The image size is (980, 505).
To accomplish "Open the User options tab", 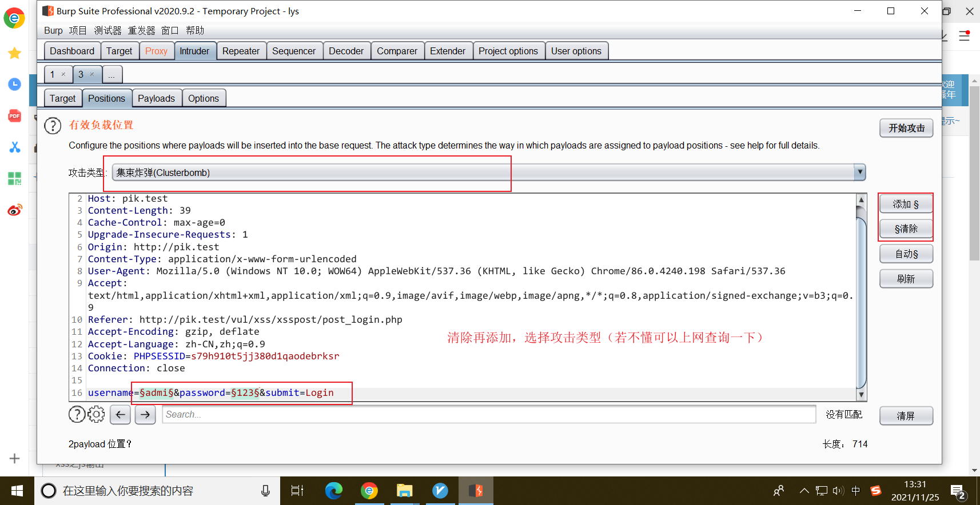I will (x=576, y=51).
